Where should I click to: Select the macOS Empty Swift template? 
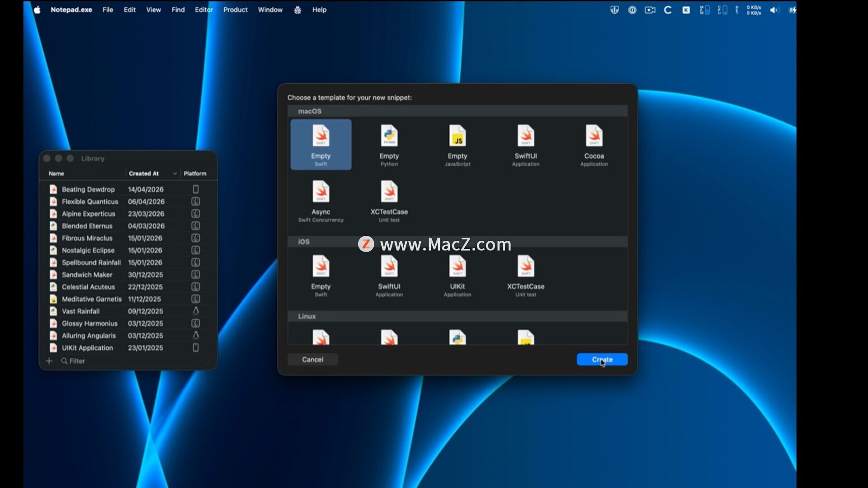click(x=321, y=145)
